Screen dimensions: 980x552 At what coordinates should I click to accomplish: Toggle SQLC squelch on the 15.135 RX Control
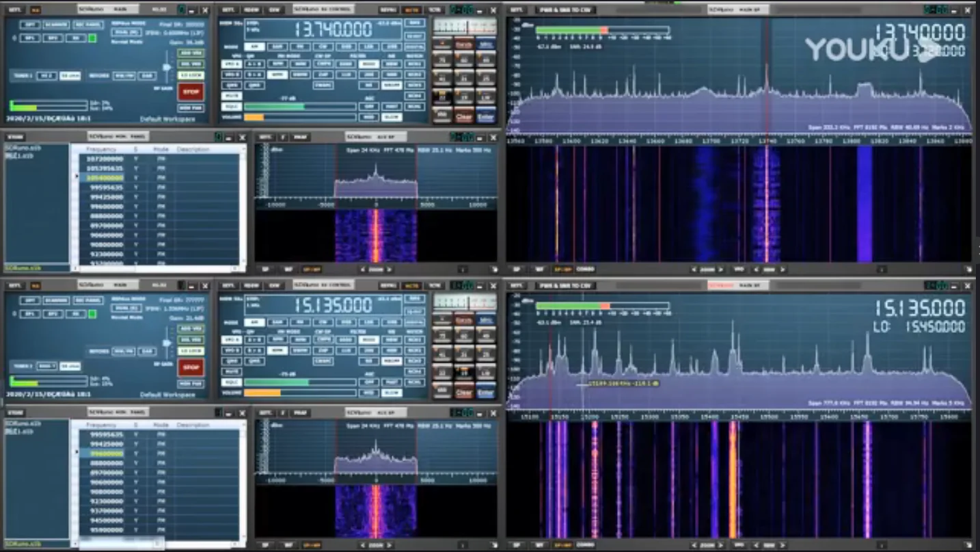232,382
